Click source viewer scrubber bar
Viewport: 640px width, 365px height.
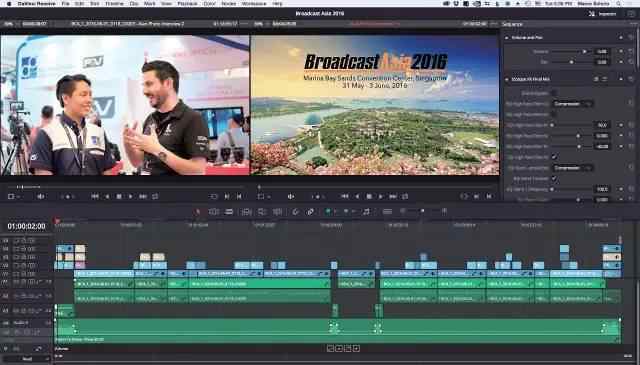pyautogui.click(x=126, y=187)
